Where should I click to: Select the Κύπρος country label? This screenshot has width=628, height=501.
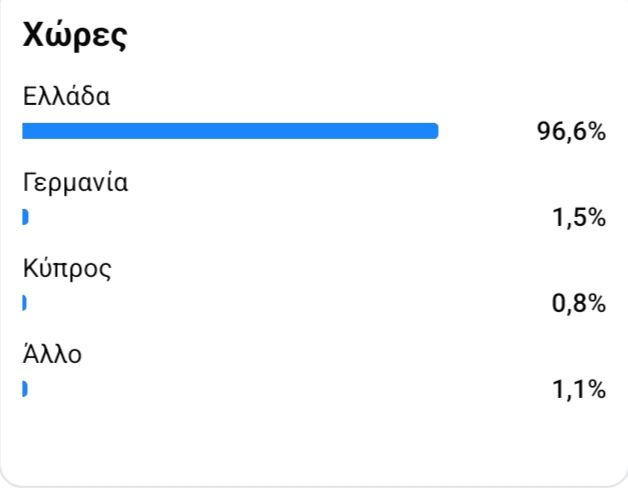(68, 269)
